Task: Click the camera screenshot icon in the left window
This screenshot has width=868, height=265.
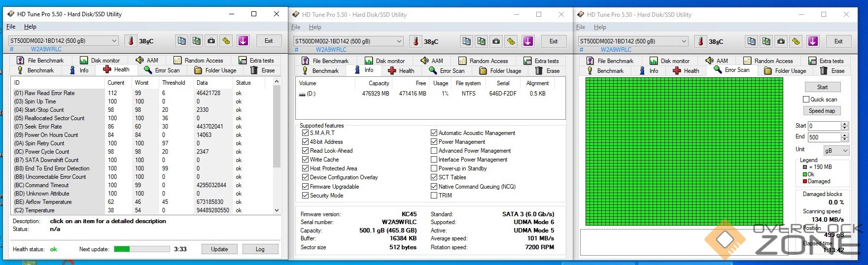Action: pyautogui.click(x=211, y=41)
